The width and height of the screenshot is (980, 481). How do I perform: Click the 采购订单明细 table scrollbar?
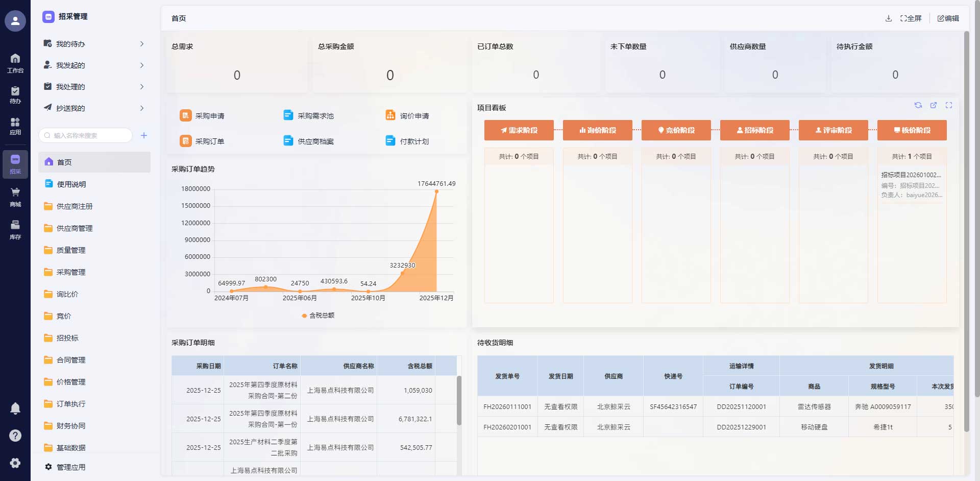tap(459, 401)
